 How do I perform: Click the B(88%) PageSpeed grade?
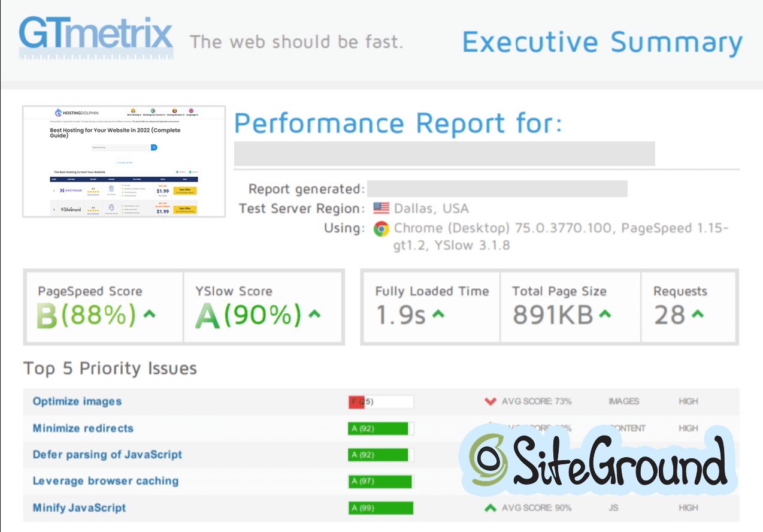87,316
